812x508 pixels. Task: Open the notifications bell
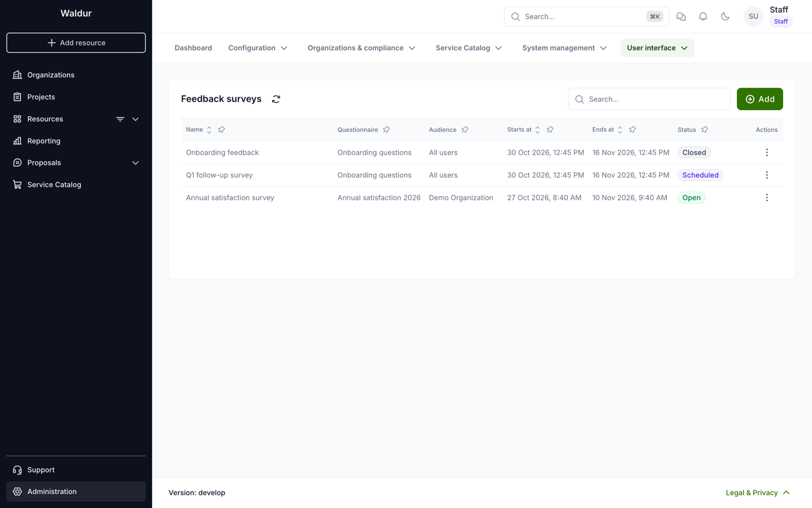(703, 17)
